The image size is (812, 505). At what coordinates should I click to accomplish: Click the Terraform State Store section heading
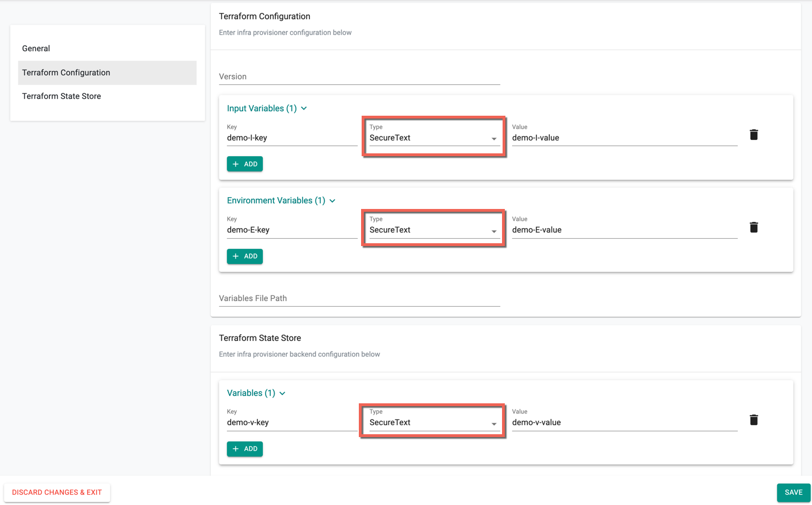(x=260, y=338)
